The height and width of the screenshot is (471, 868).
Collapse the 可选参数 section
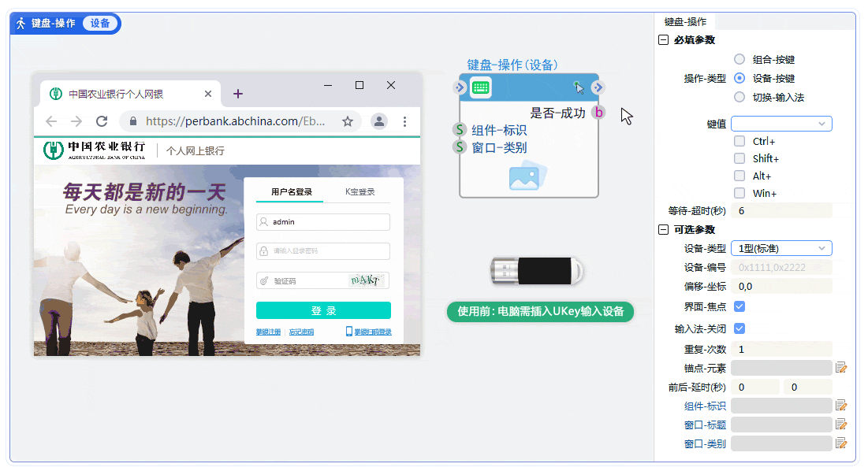[x=663, y=229]
